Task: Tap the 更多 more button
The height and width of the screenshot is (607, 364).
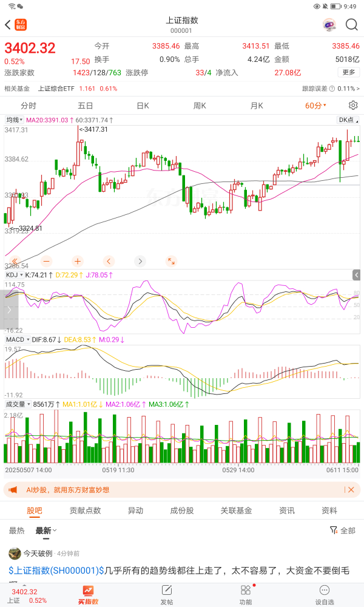Action: point(348,72)
